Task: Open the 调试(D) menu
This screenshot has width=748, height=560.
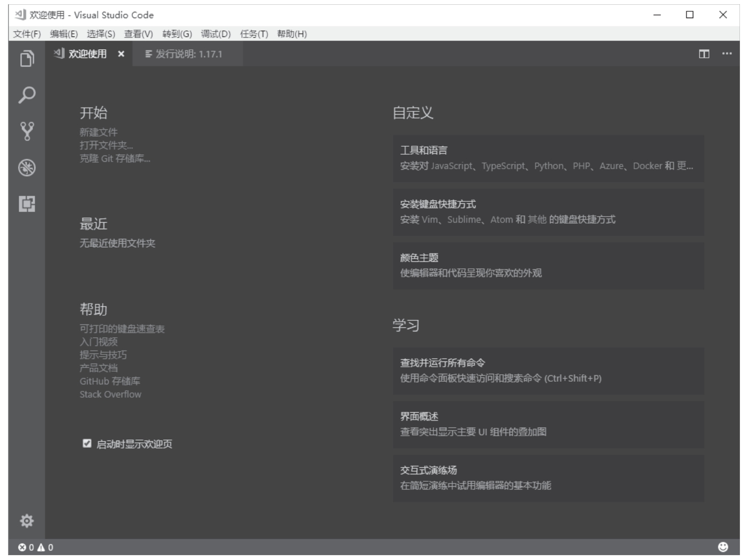Action: [215, 34]
